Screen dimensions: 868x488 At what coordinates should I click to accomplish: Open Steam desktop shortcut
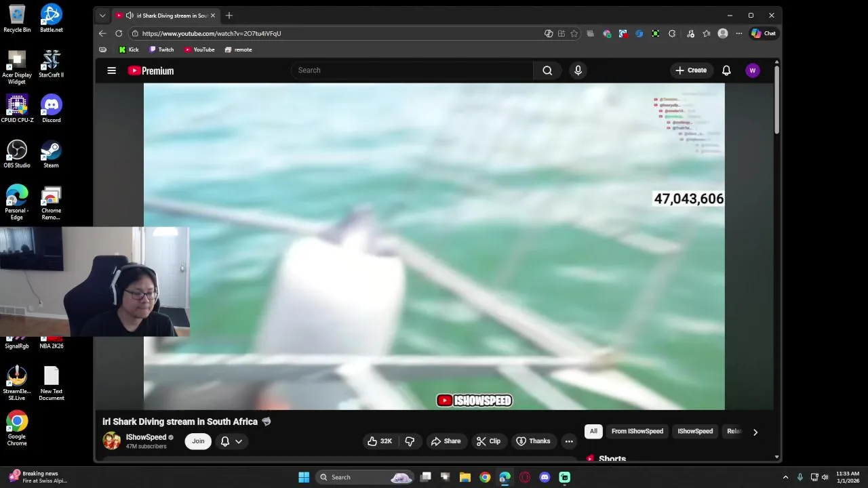click(x=51, y=155)
